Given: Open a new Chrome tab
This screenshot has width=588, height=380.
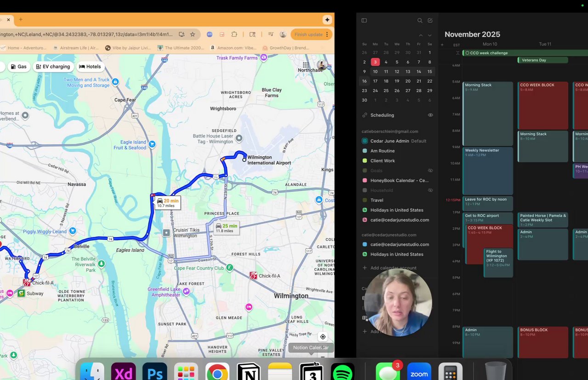Looking at the screenshot, I should click(21, 20).
